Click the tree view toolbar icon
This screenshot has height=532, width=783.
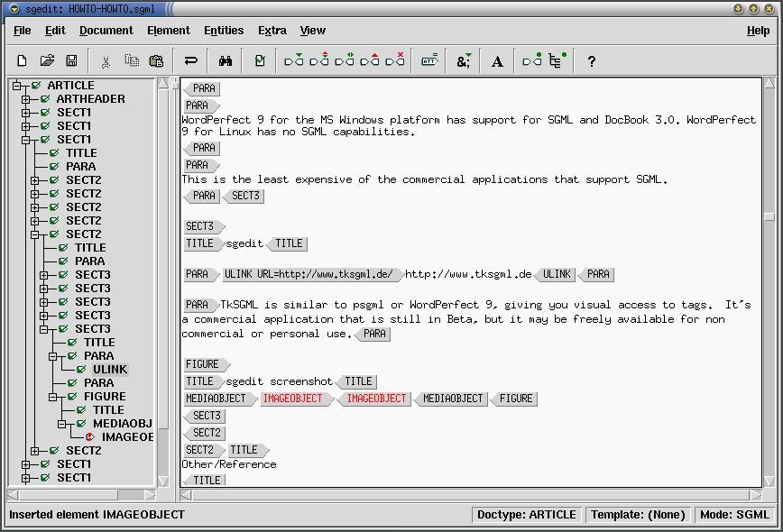click(554, 60)
